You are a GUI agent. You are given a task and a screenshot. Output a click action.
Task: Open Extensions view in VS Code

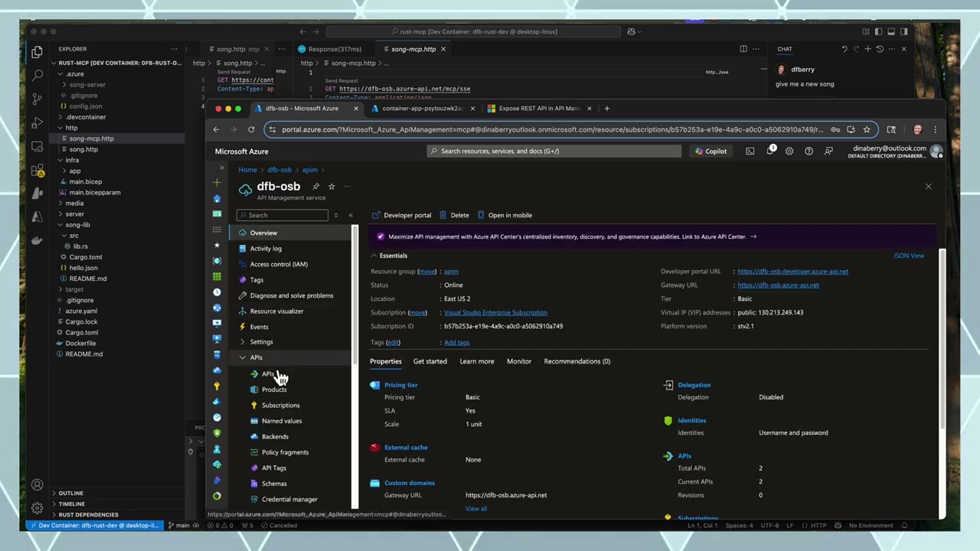click(x=37, y=171)
